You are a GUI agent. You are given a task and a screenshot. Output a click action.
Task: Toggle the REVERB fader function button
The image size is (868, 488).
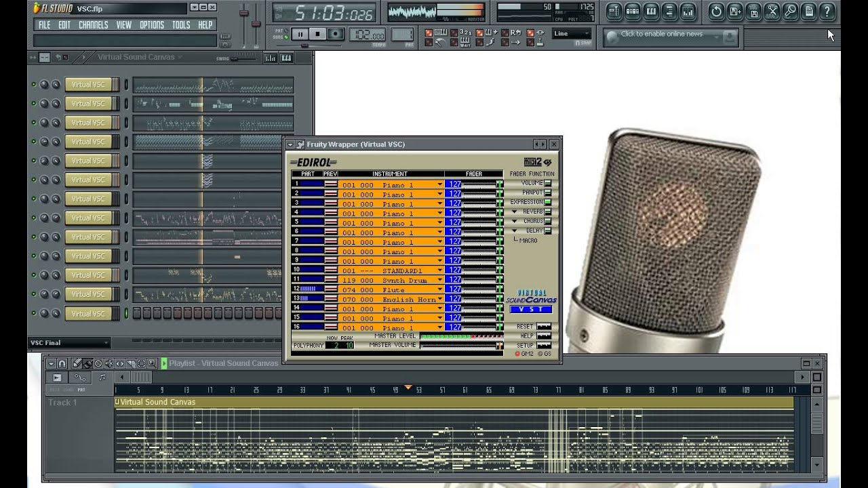point(547,211)
